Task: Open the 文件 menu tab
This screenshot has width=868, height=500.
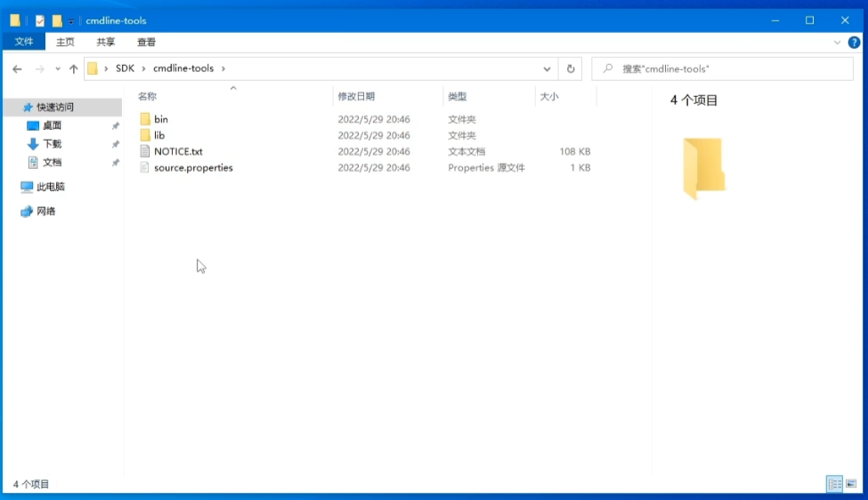Action: [24, 42]
